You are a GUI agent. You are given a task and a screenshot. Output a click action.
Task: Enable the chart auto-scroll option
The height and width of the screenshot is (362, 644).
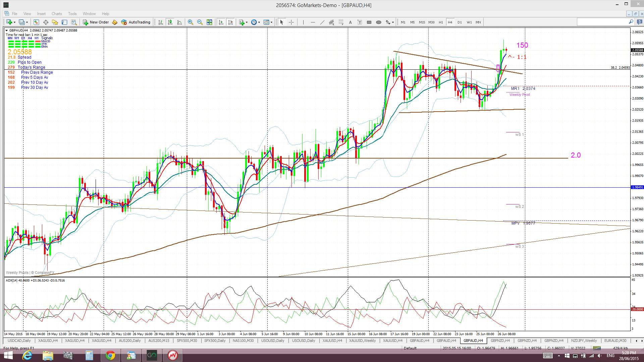(221, 22)
